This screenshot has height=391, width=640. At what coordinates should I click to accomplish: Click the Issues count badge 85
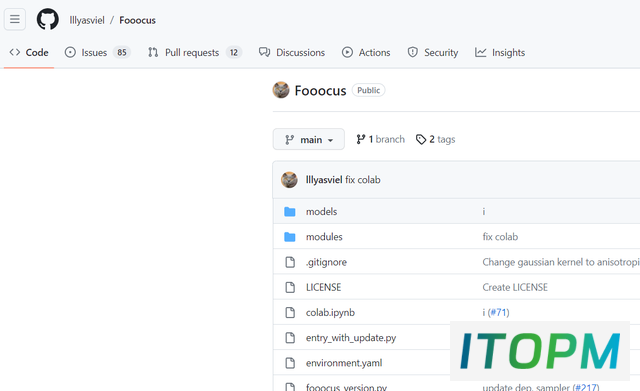pyautogui.click(x=122, y=52)
